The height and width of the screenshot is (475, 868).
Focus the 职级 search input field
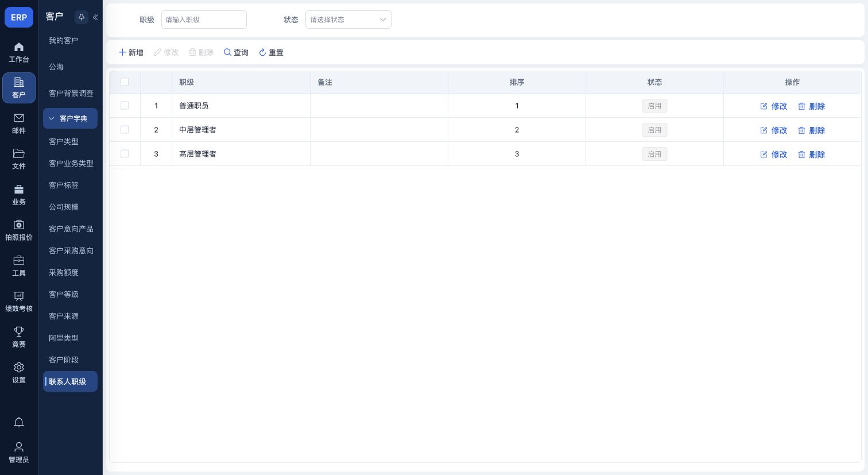204,20
